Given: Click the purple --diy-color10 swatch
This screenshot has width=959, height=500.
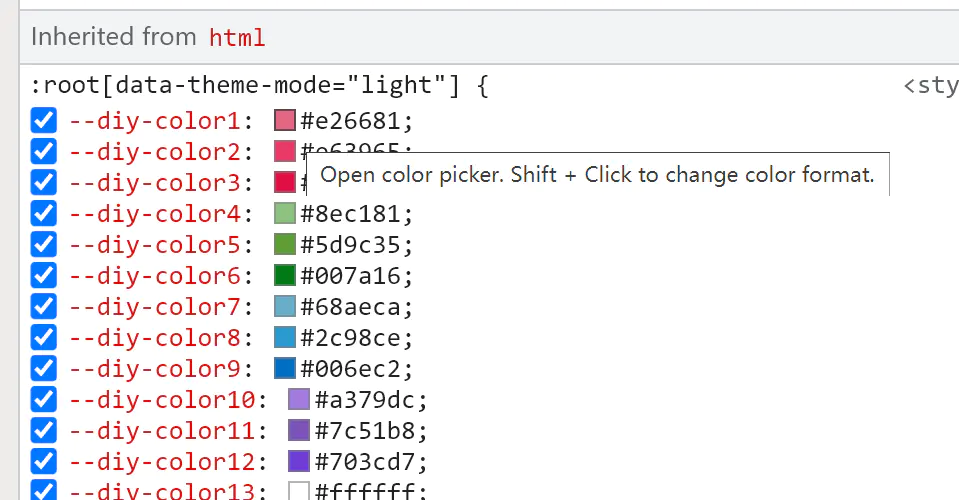Looking at the screenshot, I should [x=299, y=400].
